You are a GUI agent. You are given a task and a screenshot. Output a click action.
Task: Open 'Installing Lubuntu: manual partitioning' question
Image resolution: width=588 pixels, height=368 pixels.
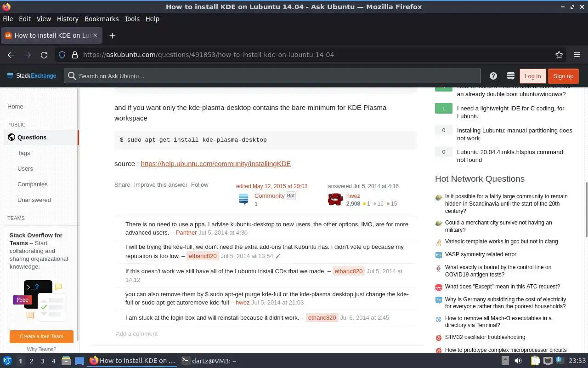[514, 134]
